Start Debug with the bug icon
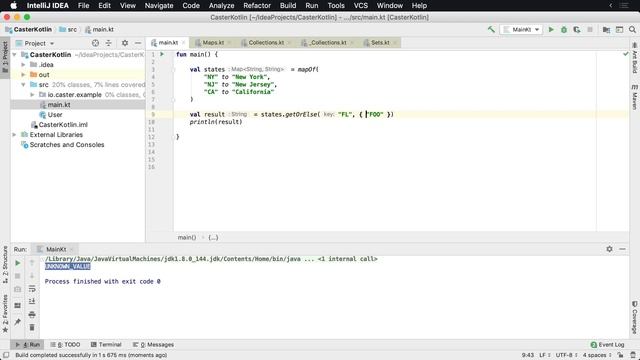 click(564, 29)
